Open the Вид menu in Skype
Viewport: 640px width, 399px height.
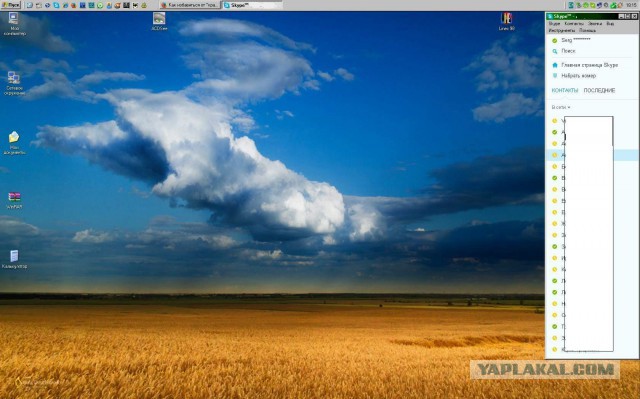click(x=610, y=24)
